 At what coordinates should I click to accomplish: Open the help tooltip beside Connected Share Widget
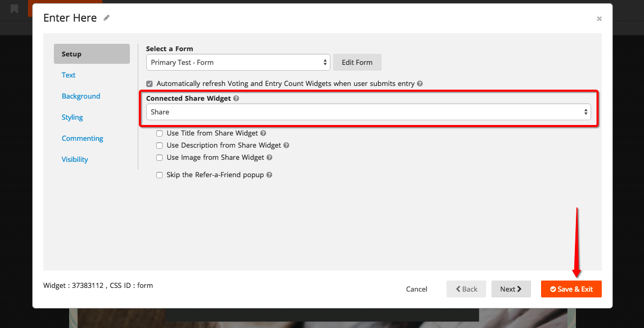[x=236, y=98]
